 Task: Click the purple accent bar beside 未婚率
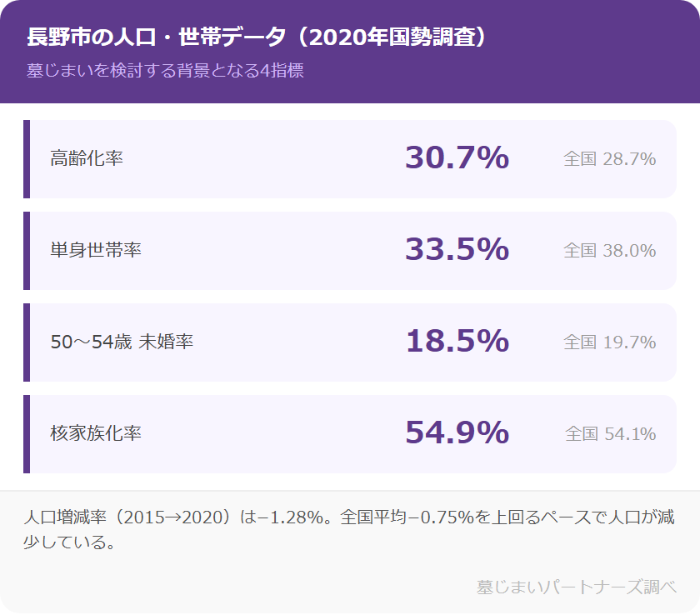(27, 342)
